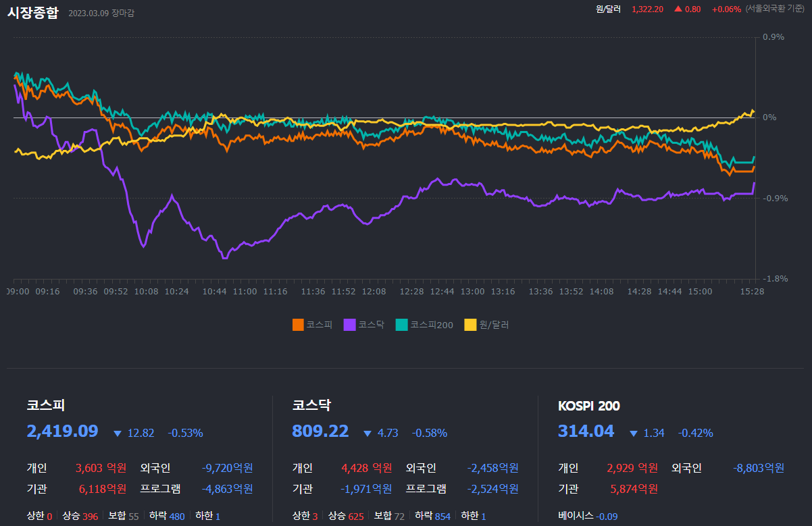The image size is (812, 526).
Task: Open the 코스피 index card title
Action: (x=45, y=406)
